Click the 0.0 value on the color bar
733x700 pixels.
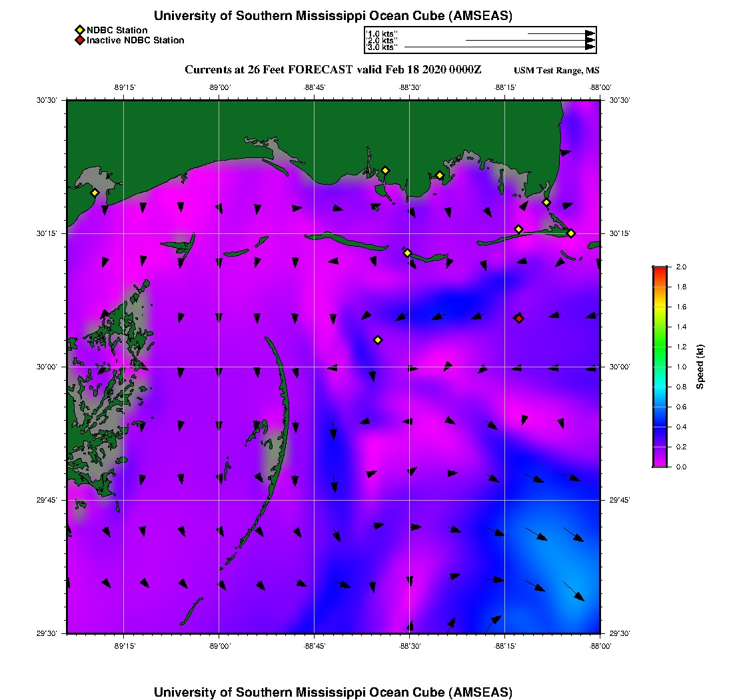(x=681, y=467)
